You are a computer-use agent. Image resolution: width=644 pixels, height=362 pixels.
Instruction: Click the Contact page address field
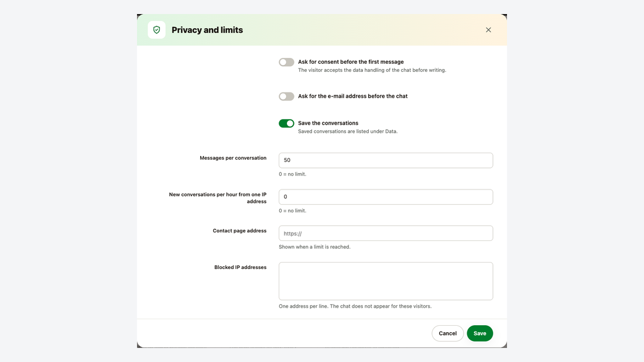tap(386, 233)
